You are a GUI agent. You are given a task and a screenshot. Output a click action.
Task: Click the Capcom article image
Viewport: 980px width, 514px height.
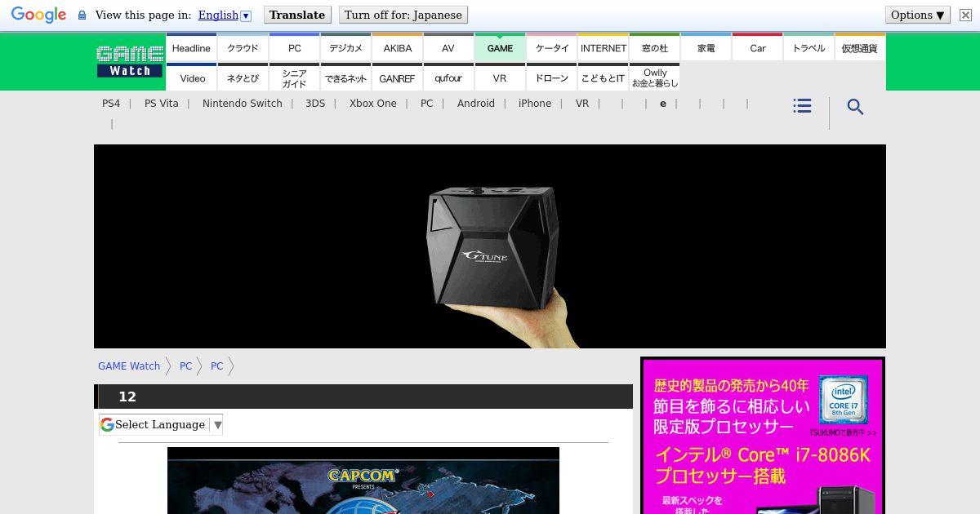[363, 481]
